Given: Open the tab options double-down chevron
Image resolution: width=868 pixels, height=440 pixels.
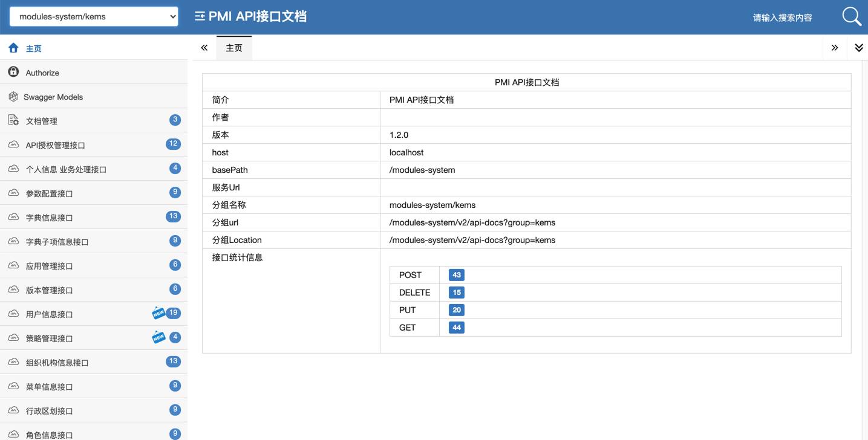Looking at the screenshot, I should [859, 48].
